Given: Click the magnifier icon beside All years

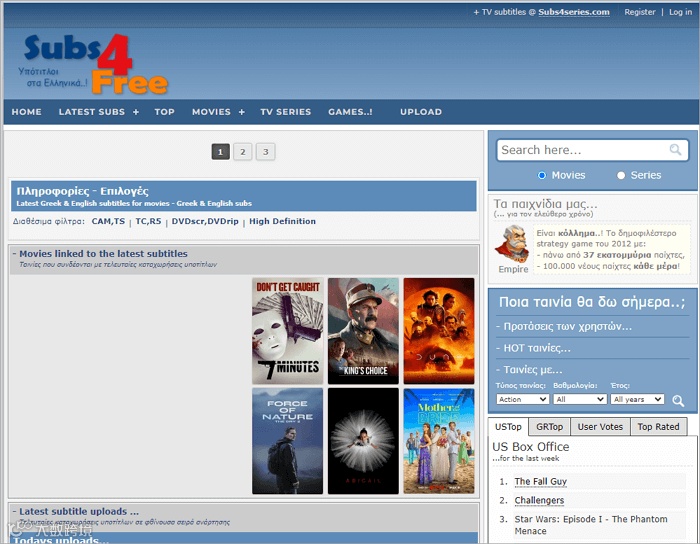Looking at the screenshot, I should (678, 400).
